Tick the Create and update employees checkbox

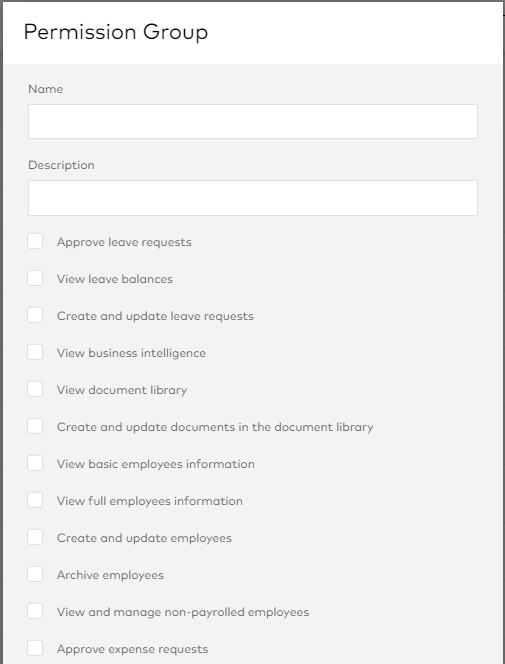(35, 537)
